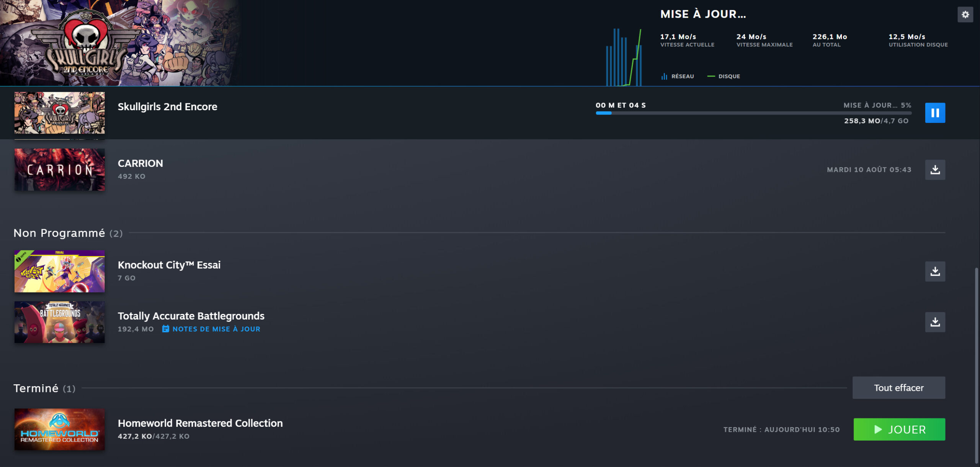Click the vertical scrollbar thumb
This screenshot has height=467, width=980.
[x=976, y=366]
